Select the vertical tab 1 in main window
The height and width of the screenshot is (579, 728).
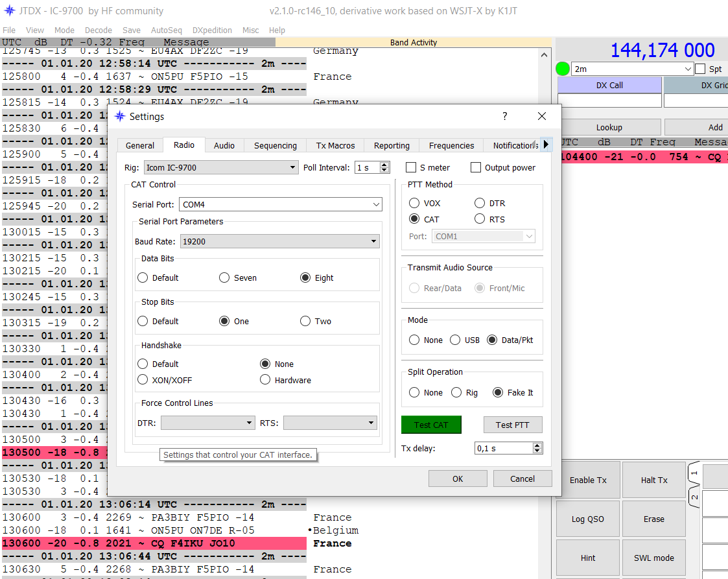694,473
